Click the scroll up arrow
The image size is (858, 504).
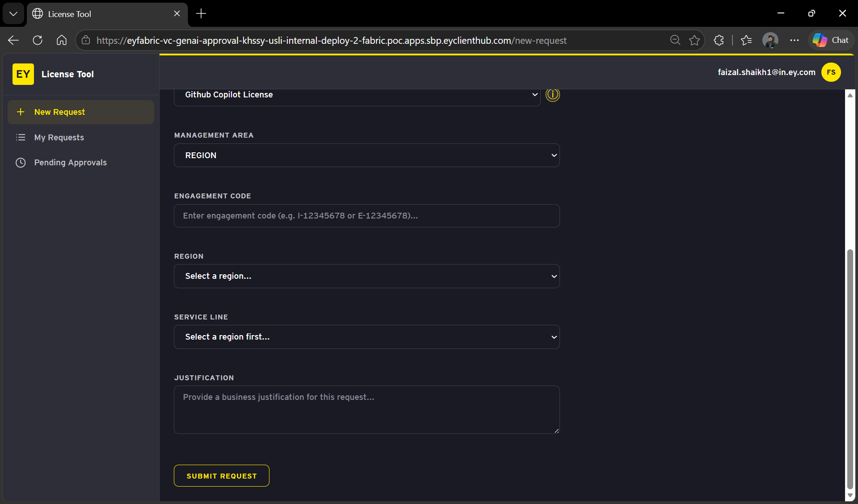click(x=850, y=95)
